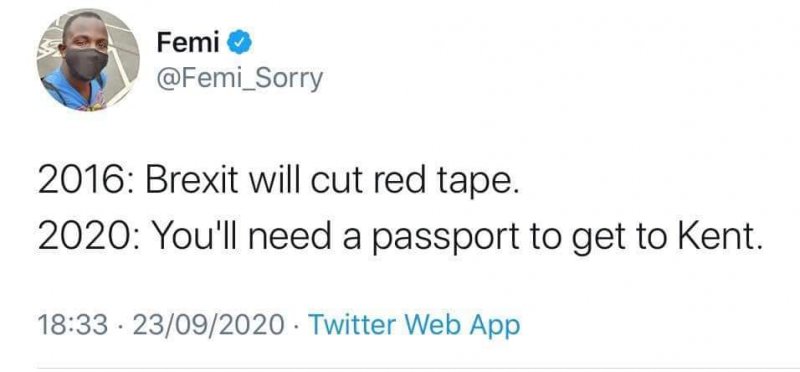Open the @Femi_Sorry handle
Viewport: 800px width, 372px height.
240,79
